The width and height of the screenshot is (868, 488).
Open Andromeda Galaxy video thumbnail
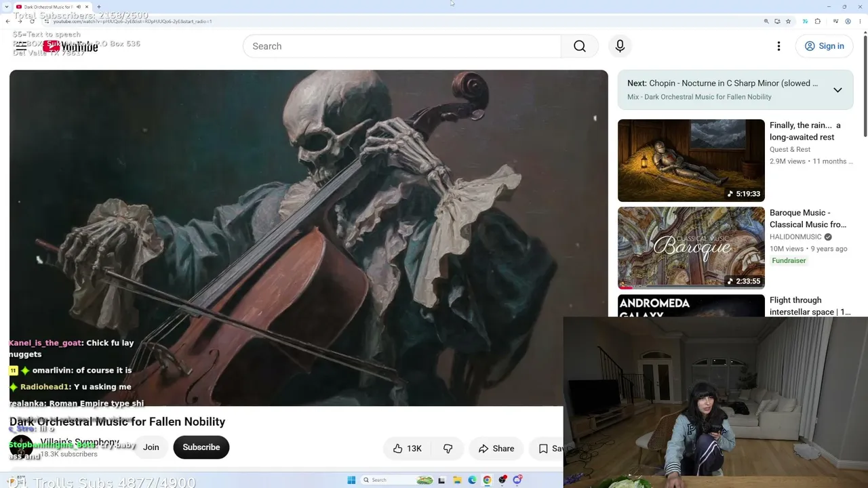(x=691, y=306)
